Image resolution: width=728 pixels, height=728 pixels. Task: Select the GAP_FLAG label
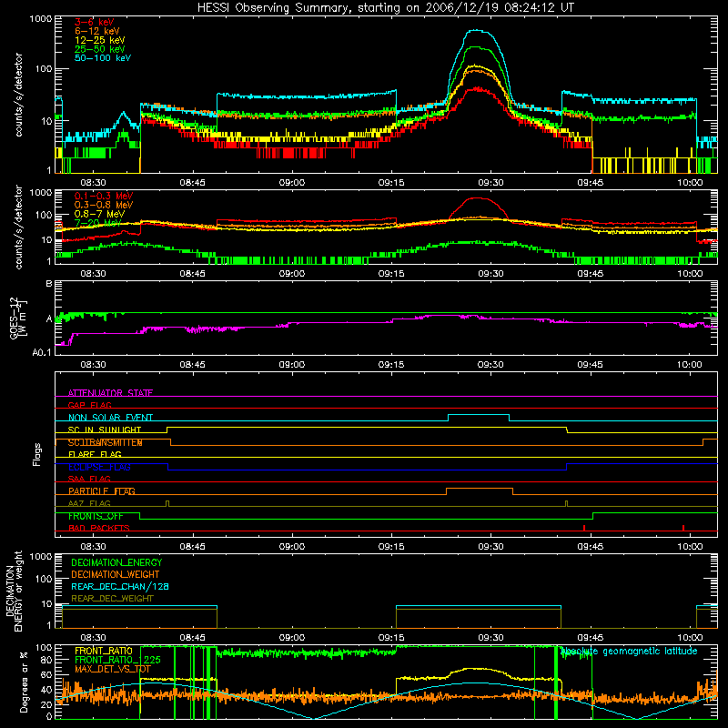point(89,405)
